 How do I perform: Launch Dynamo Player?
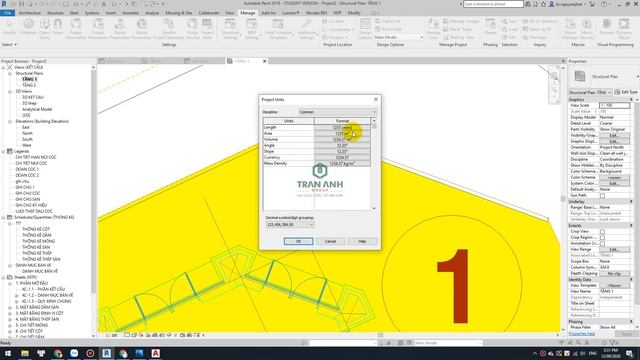(624, 28)
